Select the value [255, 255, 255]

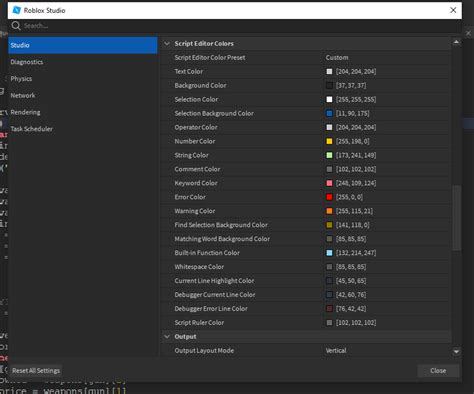[356, 100]
